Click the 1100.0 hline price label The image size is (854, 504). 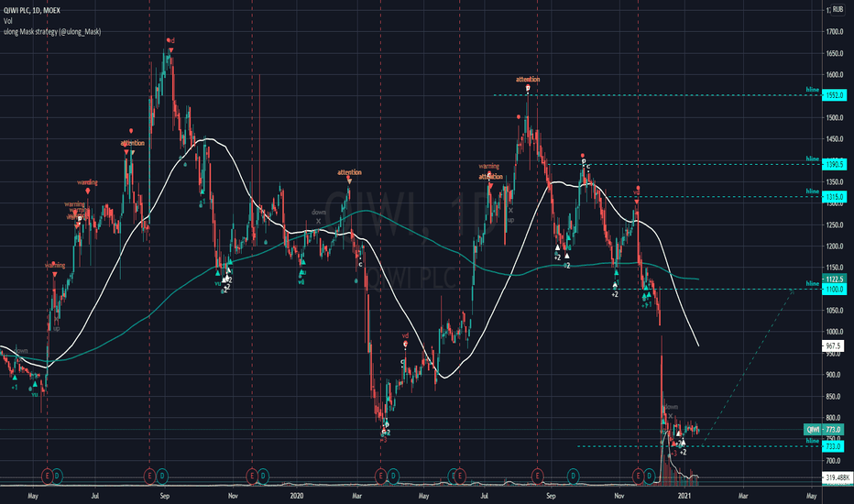pyautogui.click(x=835, y=290)
